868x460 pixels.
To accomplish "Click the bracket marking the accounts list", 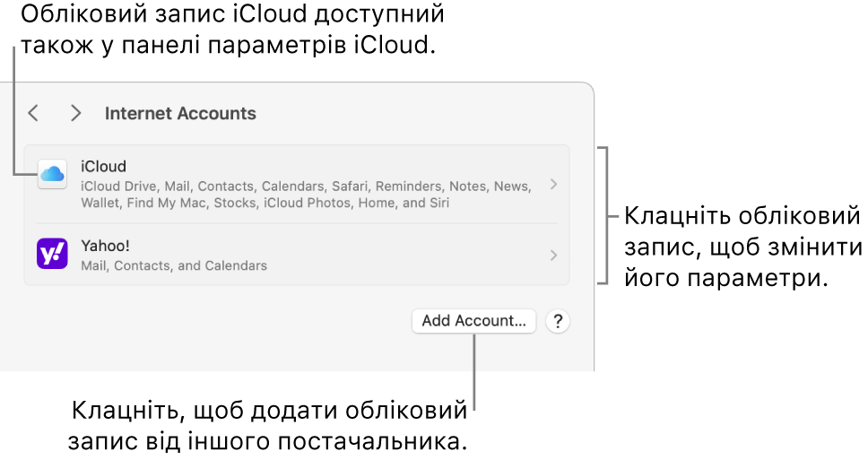I will 603,216.
